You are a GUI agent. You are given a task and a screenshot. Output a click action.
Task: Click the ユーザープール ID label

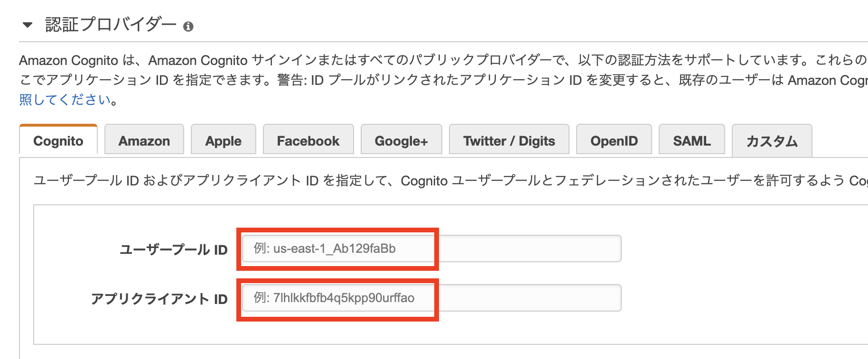click(174, 249)
